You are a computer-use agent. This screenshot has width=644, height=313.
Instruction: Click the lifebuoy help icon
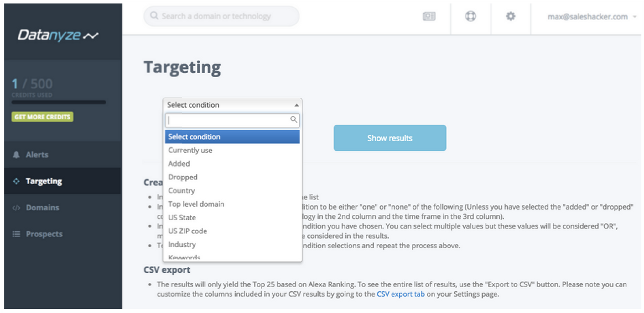470,16
